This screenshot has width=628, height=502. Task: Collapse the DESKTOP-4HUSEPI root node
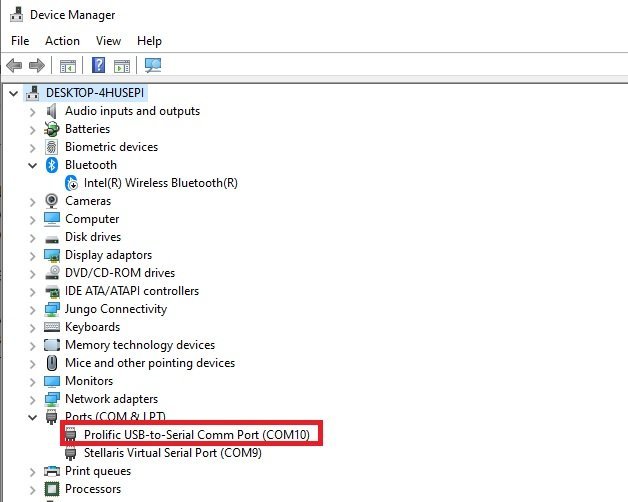pos(14,94)
